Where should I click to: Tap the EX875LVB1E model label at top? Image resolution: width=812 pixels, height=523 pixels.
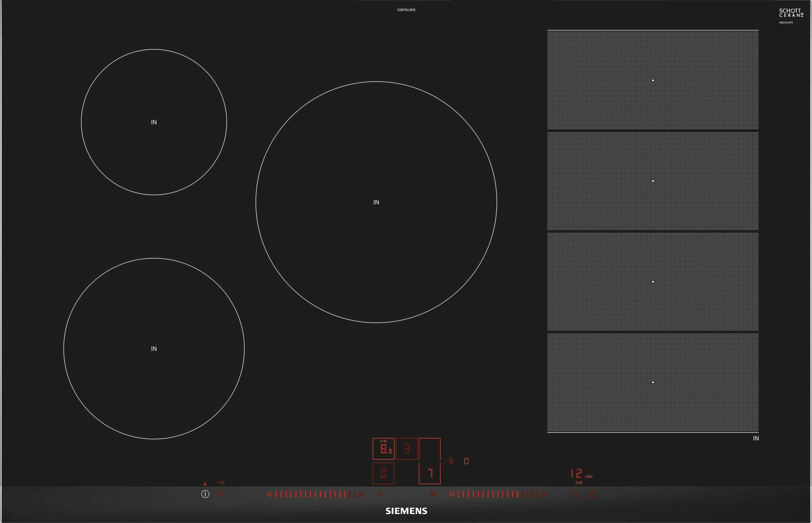click(406, 10)
